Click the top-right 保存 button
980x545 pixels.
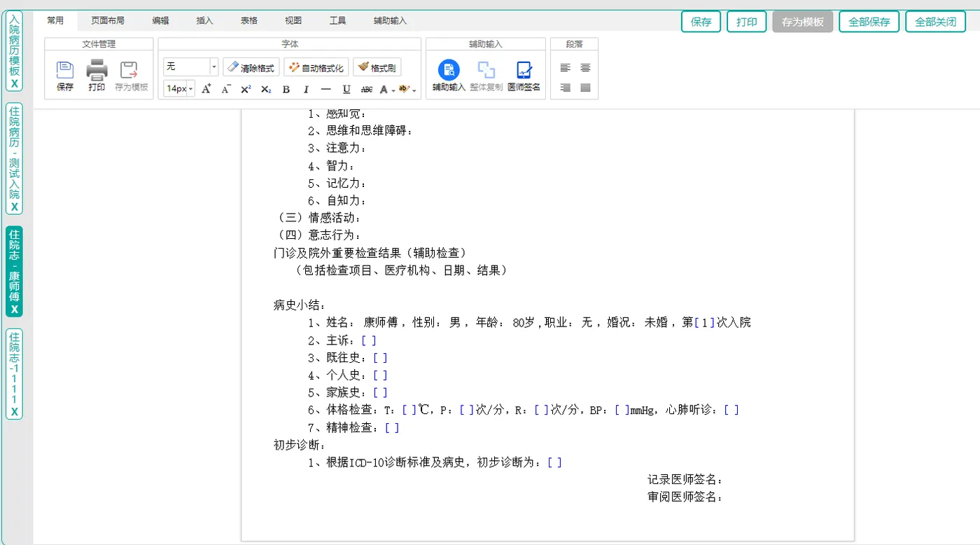(701, 22)
